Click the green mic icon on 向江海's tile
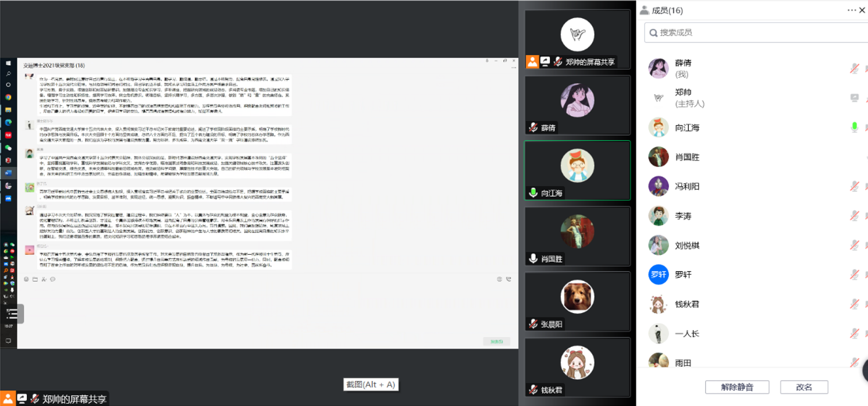This screenshot has height=406, width=868. [x=533, y=193]
